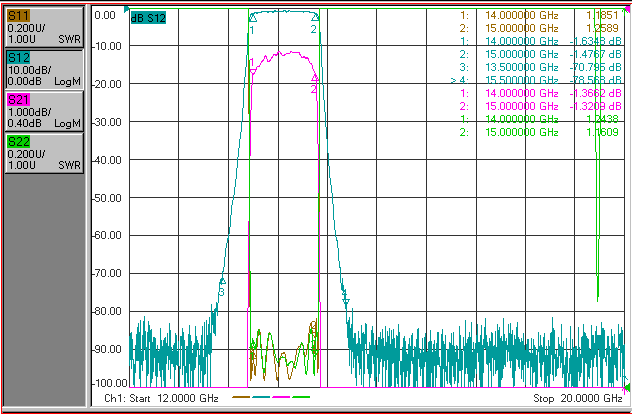Click magenta S21 marker 2 triangle
The image size is (632, 414).
tap(315, 78)
